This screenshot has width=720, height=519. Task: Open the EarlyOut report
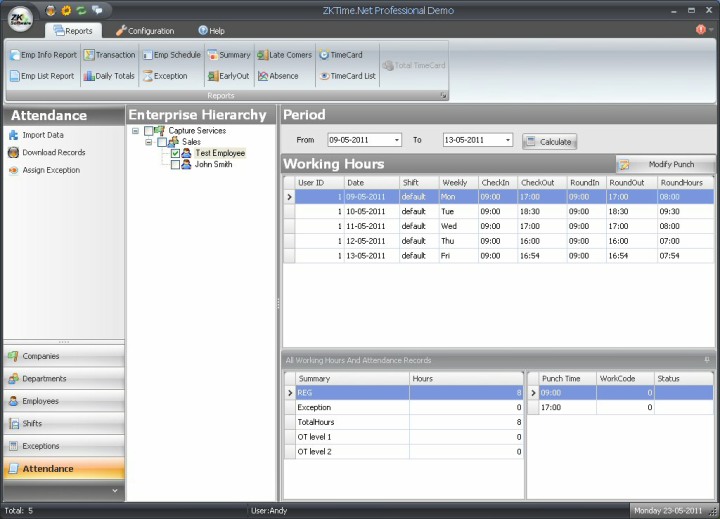[228, 76]
